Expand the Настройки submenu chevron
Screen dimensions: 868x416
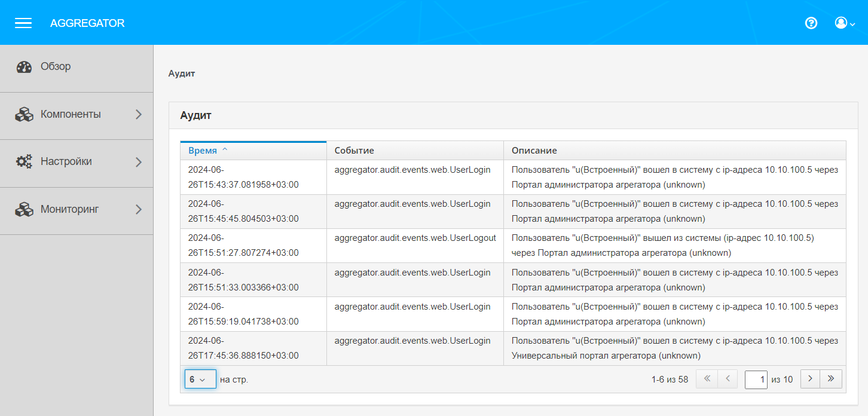(139, 162)
